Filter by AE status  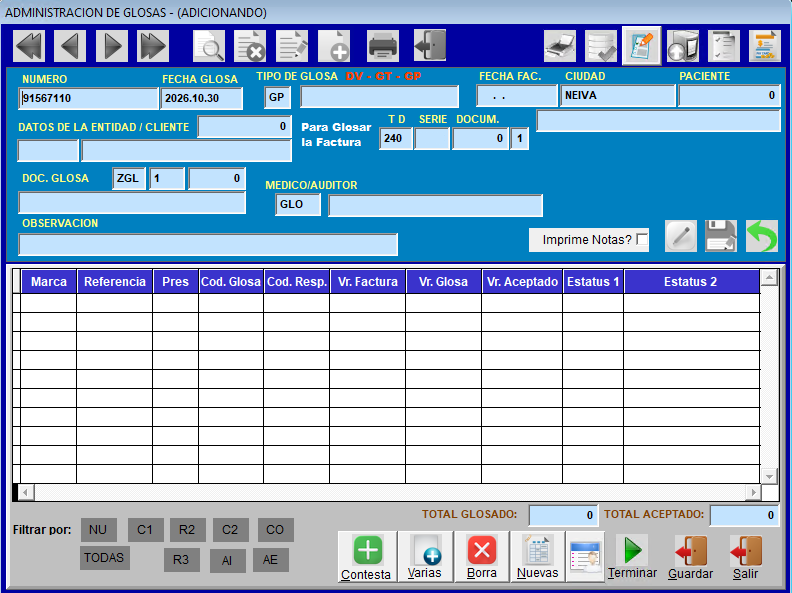pyautogui.click(x=270, y=560)
